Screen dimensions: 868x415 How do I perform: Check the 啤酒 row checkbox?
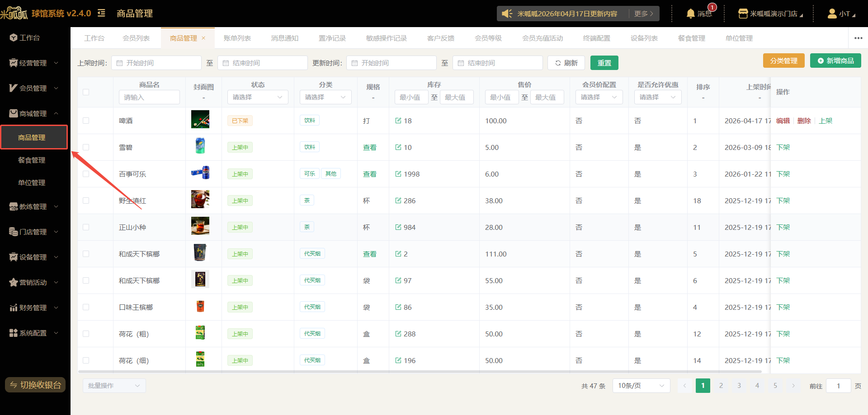[x=86, y=121]
